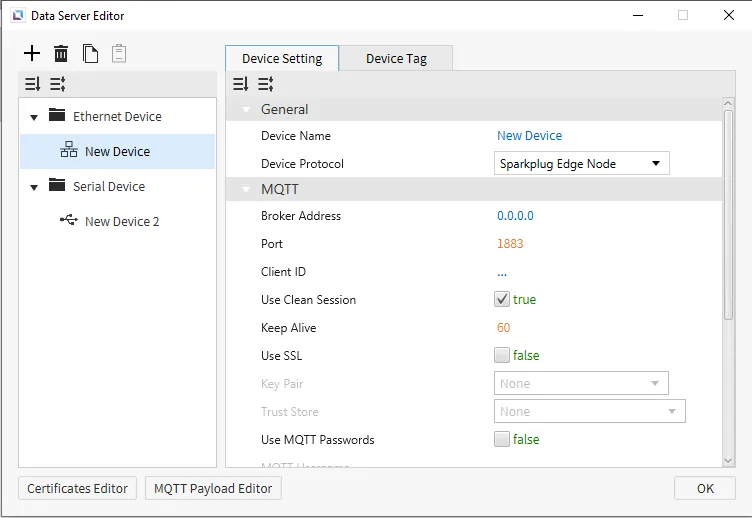
Task: Click the Broker Address value field
Action: [515, 215]
